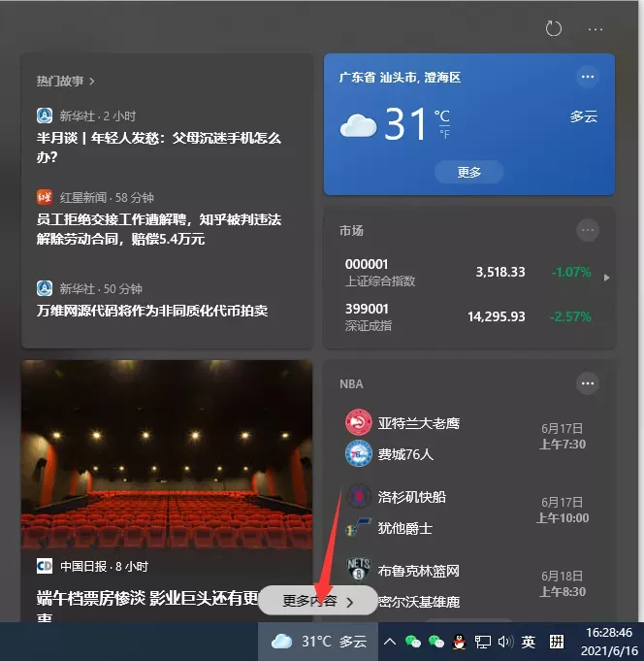Viewport: 644px width, 661px height.
Task: Open story 员工拒绝交接工作遭解聘
Action: 158,229
